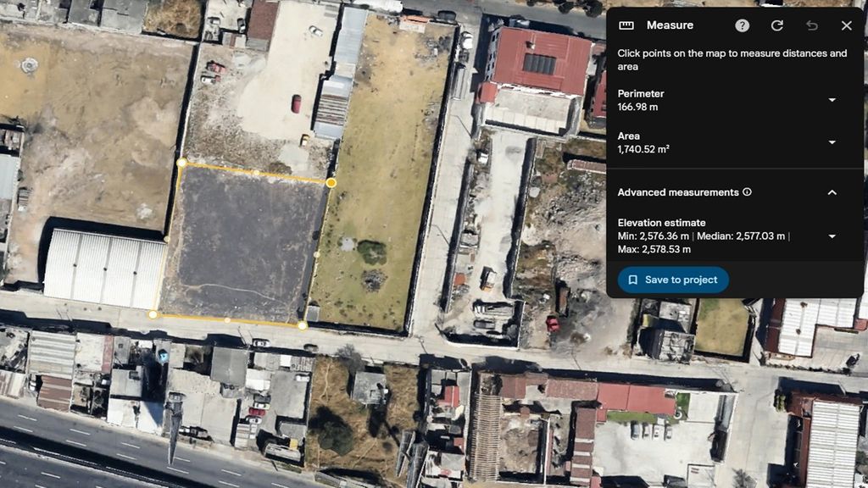
Task: Select the bottom-right corner vertex of polygon
Action: (x=302, y=324)
